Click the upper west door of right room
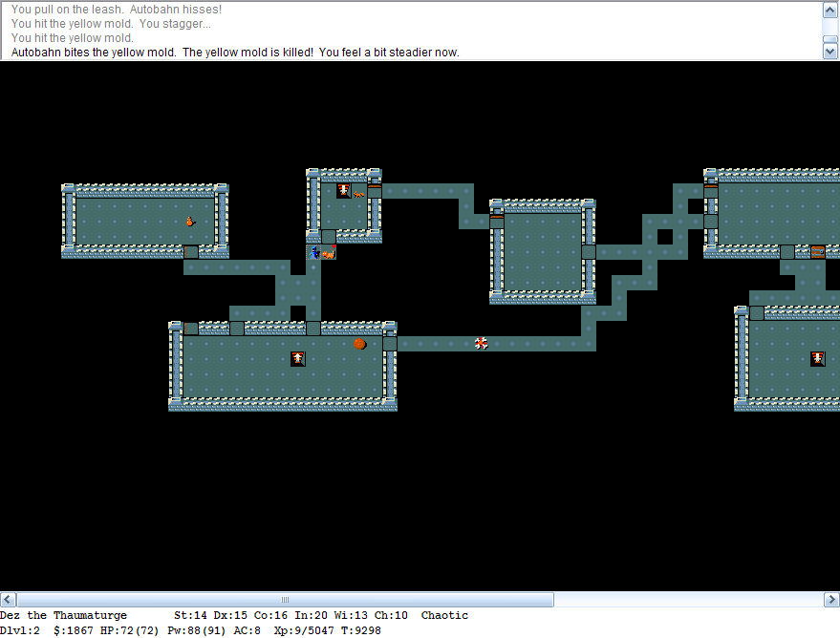The height and width of the screenshot is (638, 840). [x=710, y=191]
